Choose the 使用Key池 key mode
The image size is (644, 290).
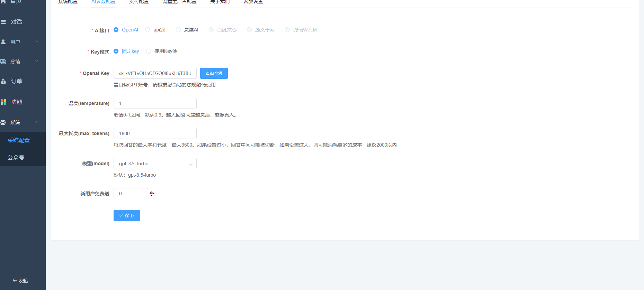pyautogui.click(x=149, y=51)
